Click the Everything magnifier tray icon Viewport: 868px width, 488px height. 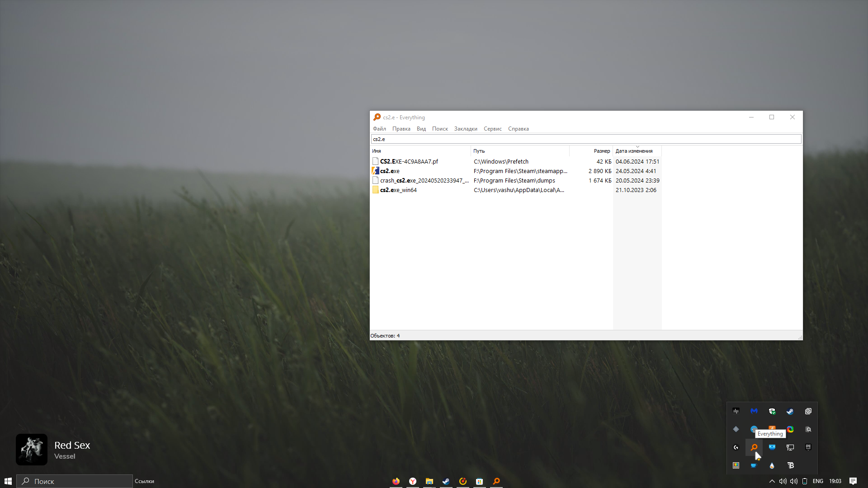(754, 447)
